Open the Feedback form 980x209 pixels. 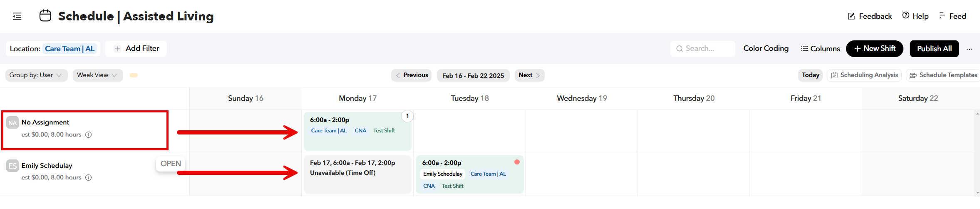click(x=870, y=16)
